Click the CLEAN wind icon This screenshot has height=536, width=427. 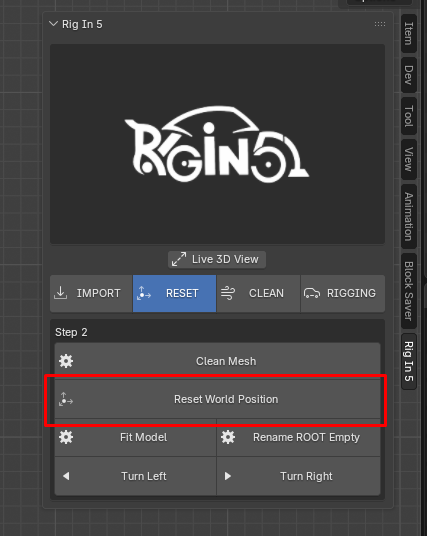click(x=228, y=293)
